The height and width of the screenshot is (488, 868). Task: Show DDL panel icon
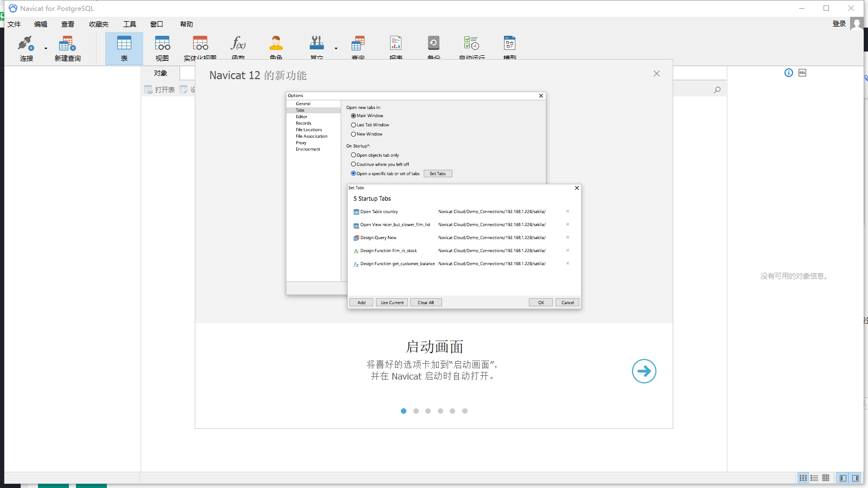pos(802,73)
